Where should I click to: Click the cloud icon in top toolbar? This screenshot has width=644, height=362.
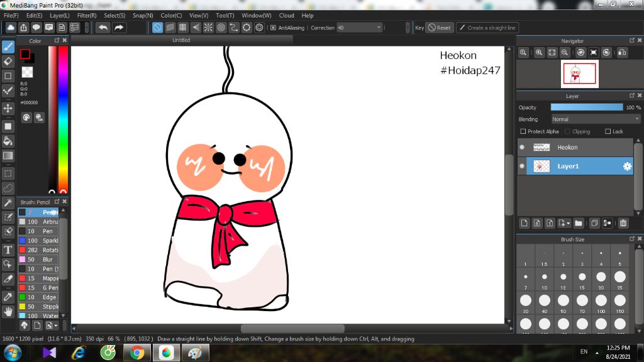coord(11,28)
